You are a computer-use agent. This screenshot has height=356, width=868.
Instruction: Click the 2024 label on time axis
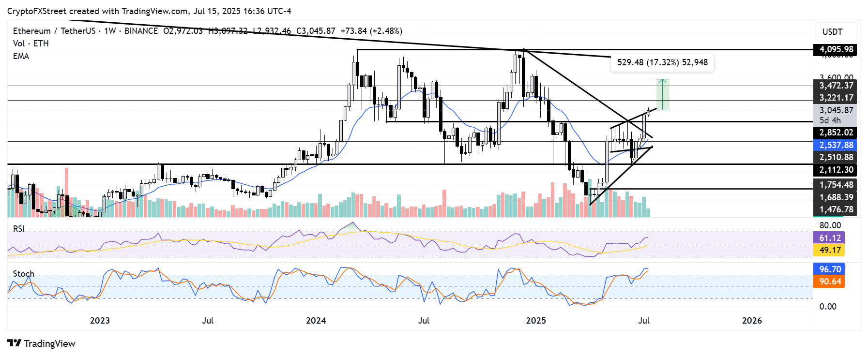coord(316,321)
